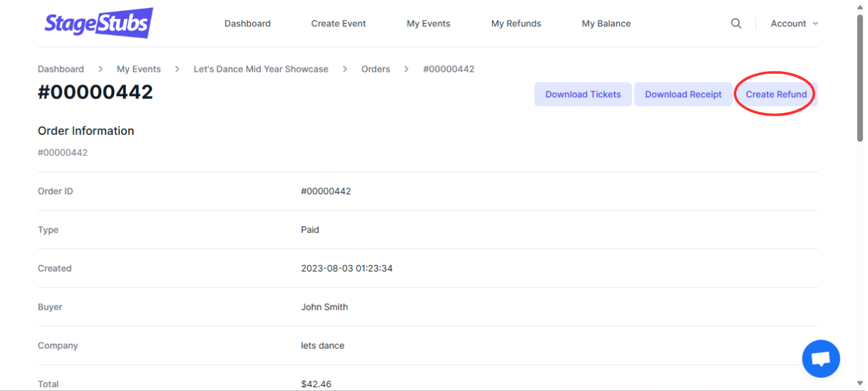Go to Dashboard in top navigation
Screen dimensions: 868x391
pos(248,24)
